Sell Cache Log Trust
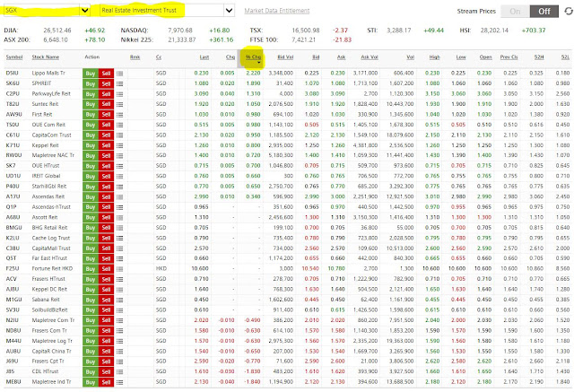 click(x=106, y=238)
